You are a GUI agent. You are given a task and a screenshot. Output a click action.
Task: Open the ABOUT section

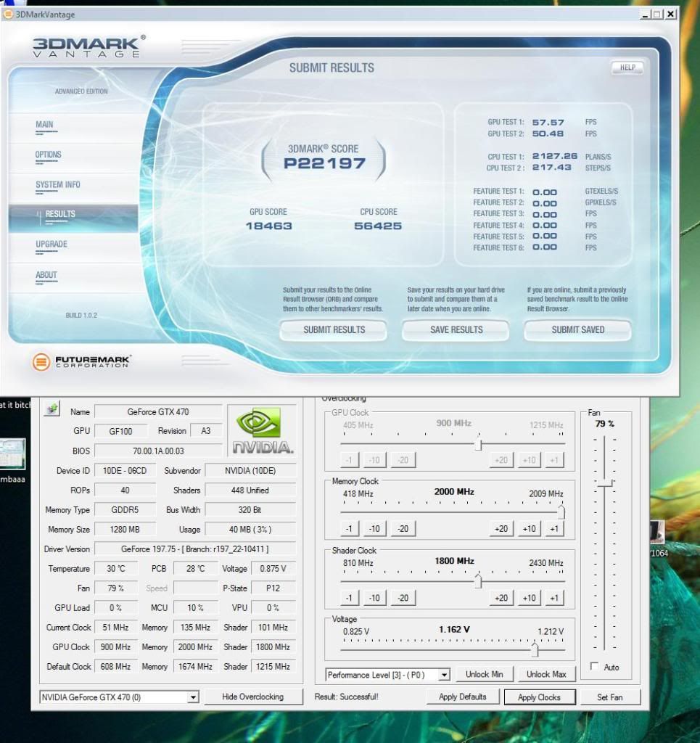(46, 275)
